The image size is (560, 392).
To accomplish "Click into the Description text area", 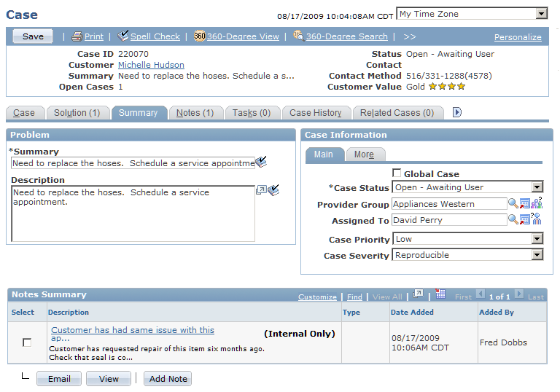I will (133, 213).
